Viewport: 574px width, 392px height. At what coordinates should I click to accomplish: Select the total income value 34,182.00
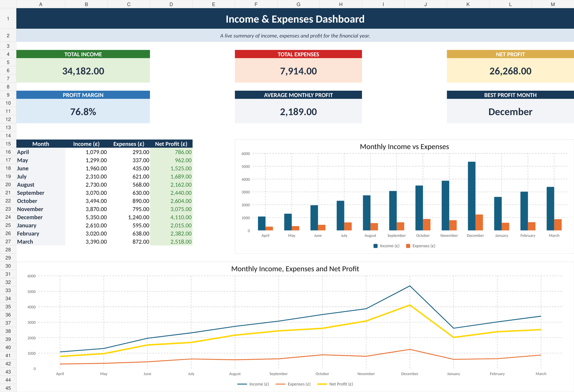click(x=83, y=71)
